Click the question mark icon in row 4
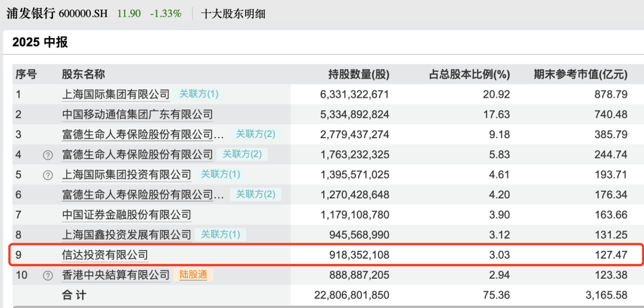Viewport: 644px width, 308px height. point(48,155)
